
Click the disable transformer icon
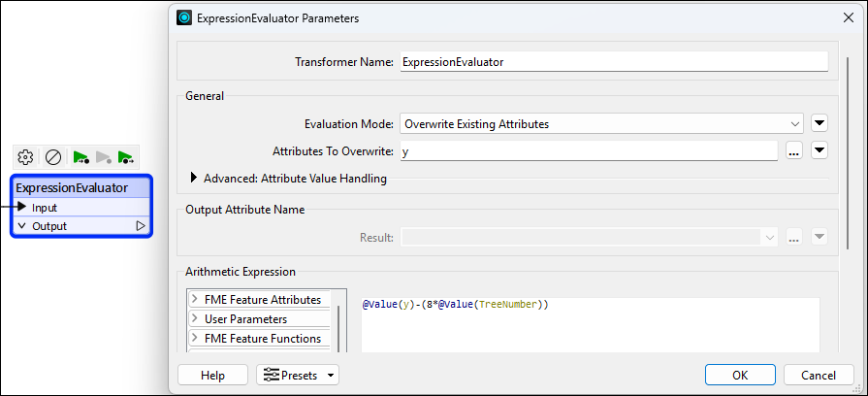(x=53, y=157)
